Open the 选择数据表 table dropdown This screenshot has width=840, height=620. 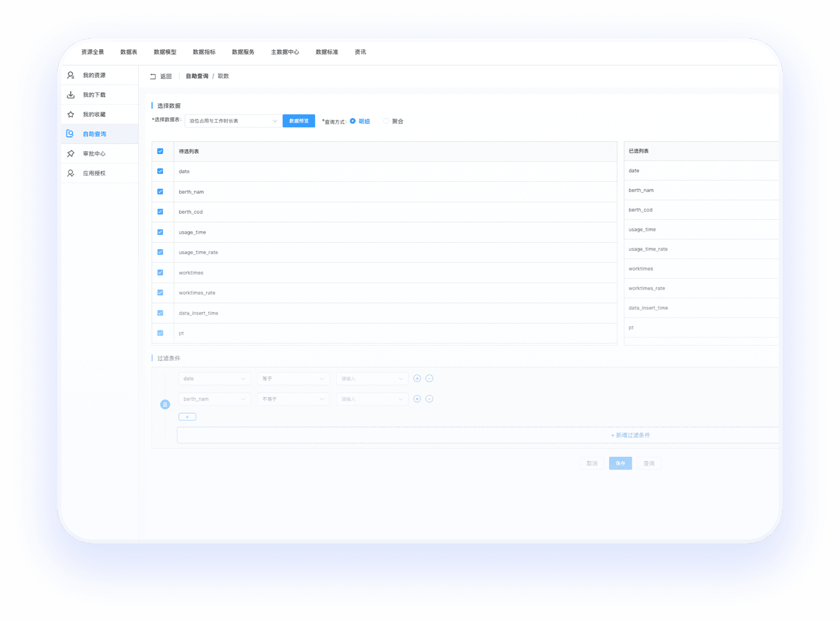coord(232,121)
